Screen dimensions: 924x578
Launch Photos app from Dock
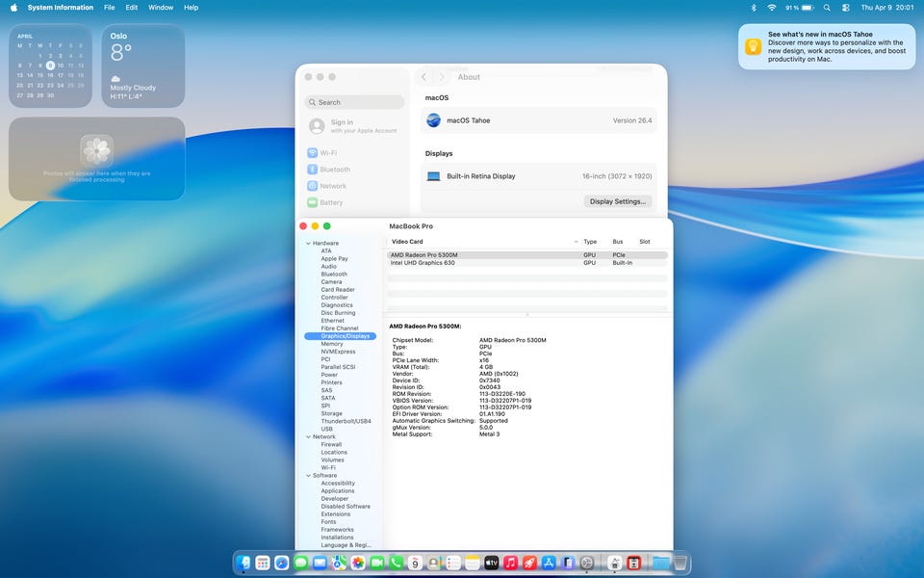[358, 563]
